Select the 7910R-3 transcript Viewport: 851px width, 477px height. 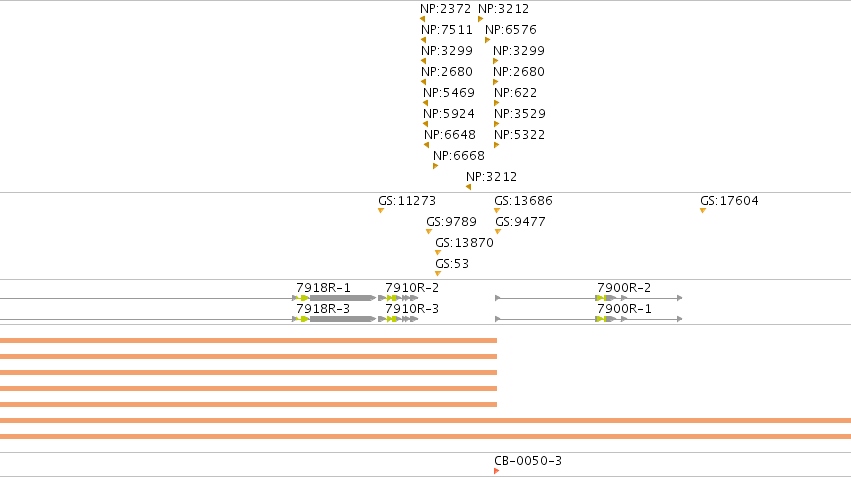[398, 319]
